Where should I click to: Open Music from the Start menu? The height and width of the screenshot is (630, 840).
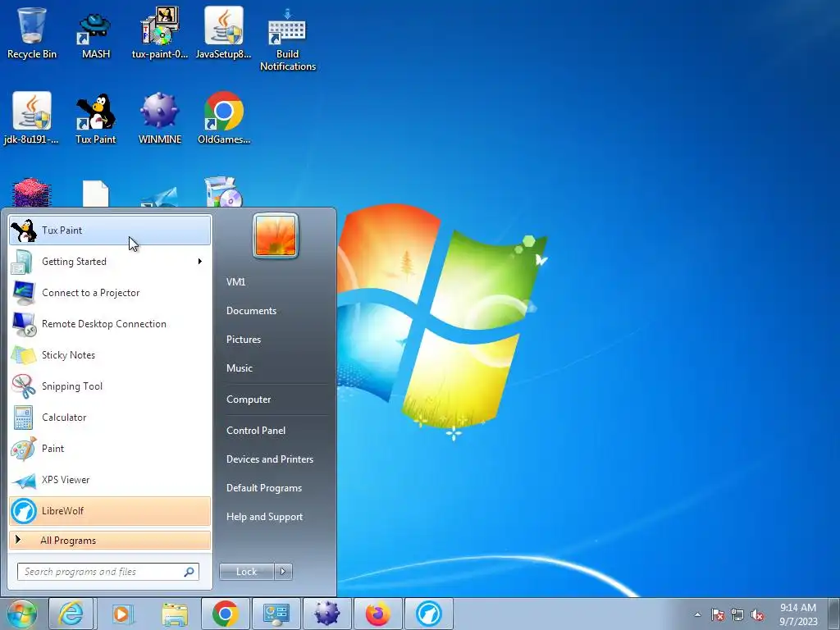pyautogui.click(x=240, y=368)
